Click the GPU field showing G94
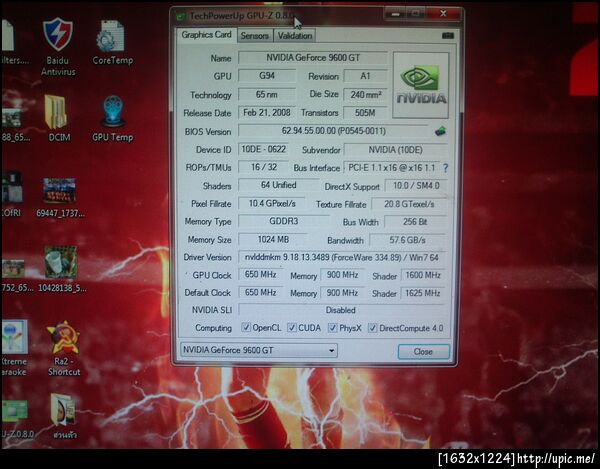The width and height of the screenshot is (600, 469). [x=267, y=76]
